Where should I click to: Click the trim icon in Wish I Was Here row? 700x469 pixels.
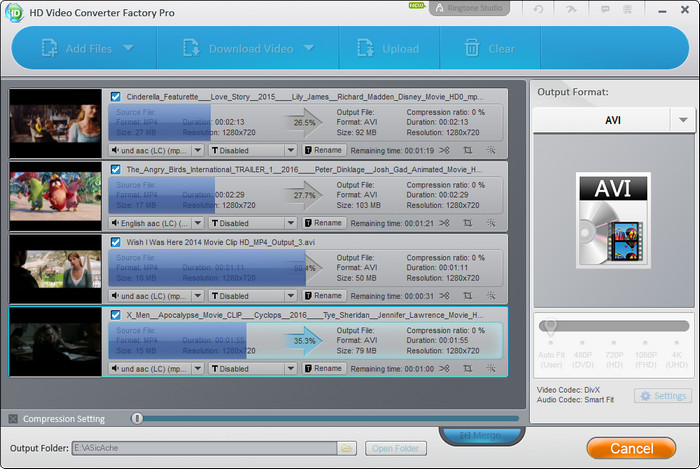coord(444,296)
